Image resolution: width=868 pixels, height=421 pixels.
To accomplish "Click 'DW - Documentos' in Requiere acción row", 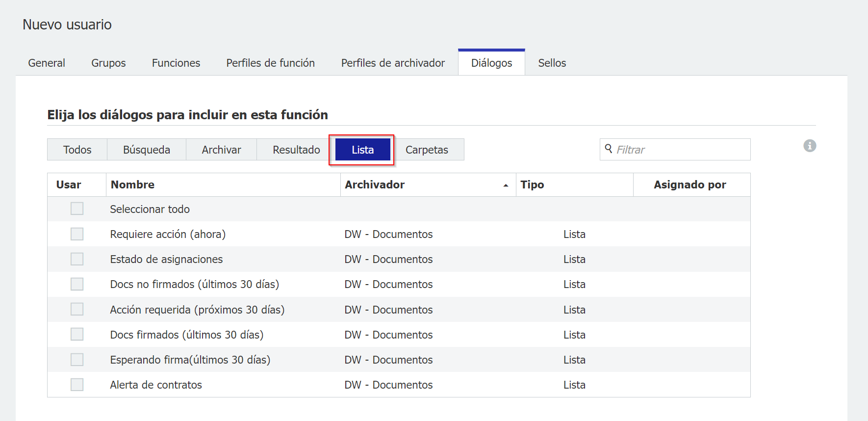I will 388,234.
